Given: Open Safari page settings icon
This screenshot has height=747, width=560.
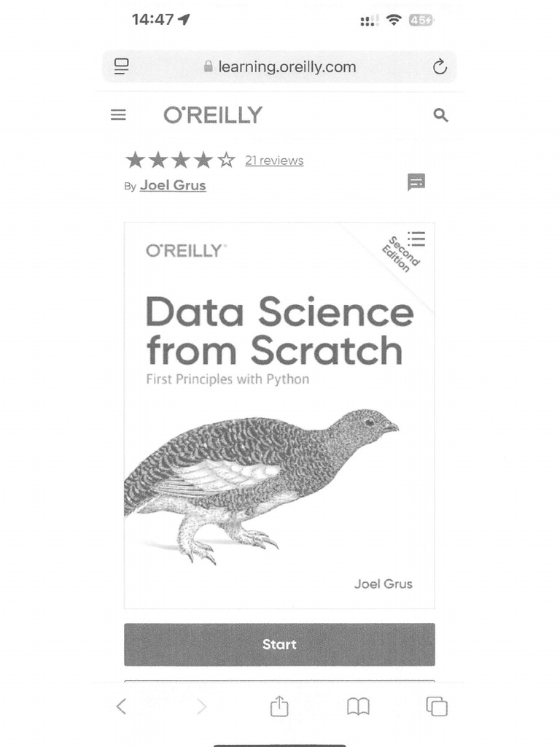Looking at the screenshot, I should [122, 67].
